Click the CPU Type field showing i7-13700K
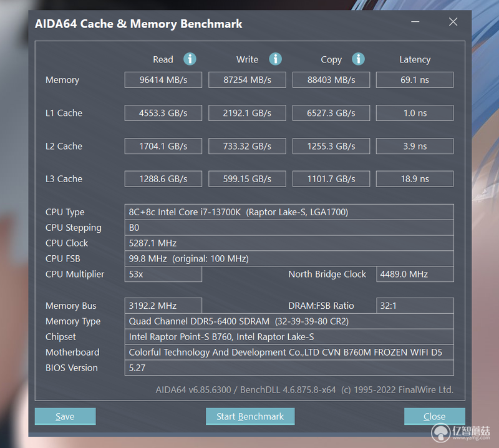 pyautogui.click(x=289, y=212)
